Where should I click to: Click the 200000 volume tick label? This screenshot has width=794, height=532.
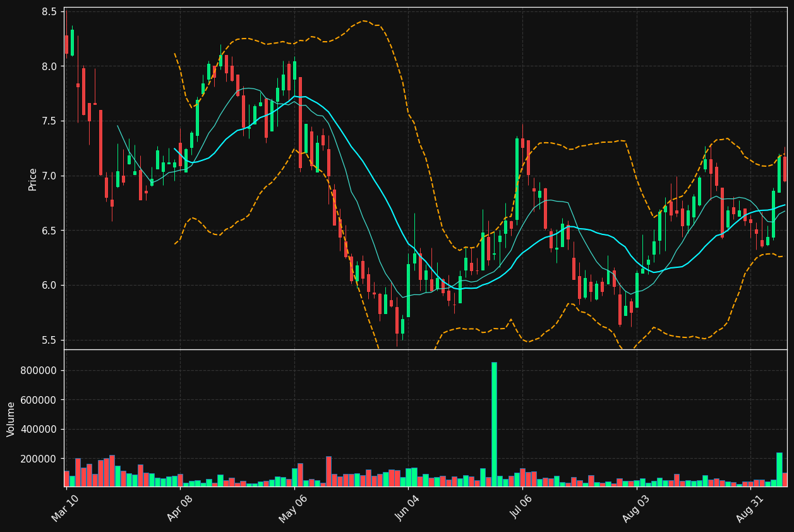point(39,459)
